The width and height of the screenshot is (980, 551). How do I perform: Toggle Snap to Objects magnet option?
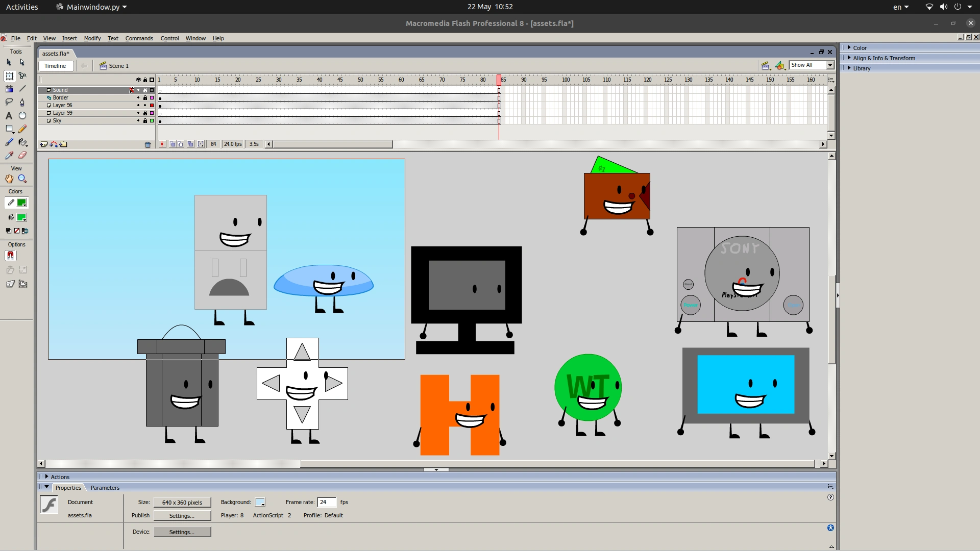coord(11,255)
